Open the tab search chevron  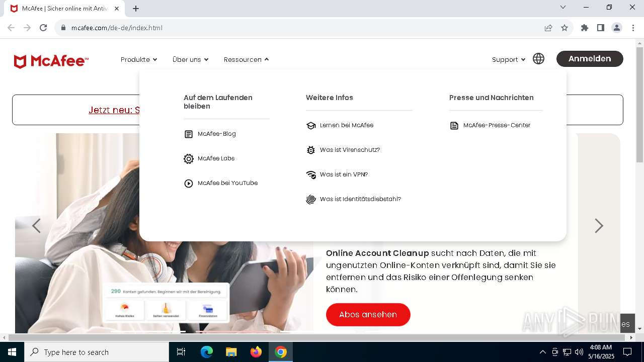[x=563, y=7]
